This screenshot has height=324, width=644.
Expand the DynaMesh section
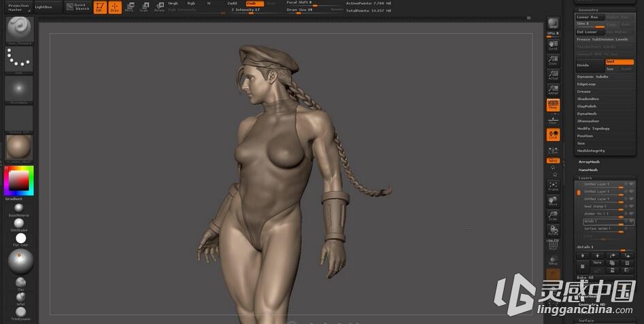pyautogui.click(x=587, y=114)
